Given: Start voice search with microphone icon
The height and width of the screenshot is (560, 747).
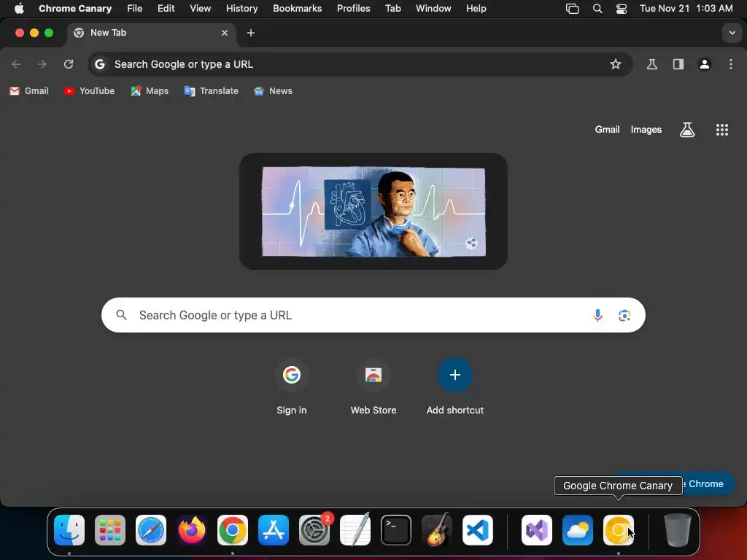Looking at the screenshot, I should tap(597, 315).
